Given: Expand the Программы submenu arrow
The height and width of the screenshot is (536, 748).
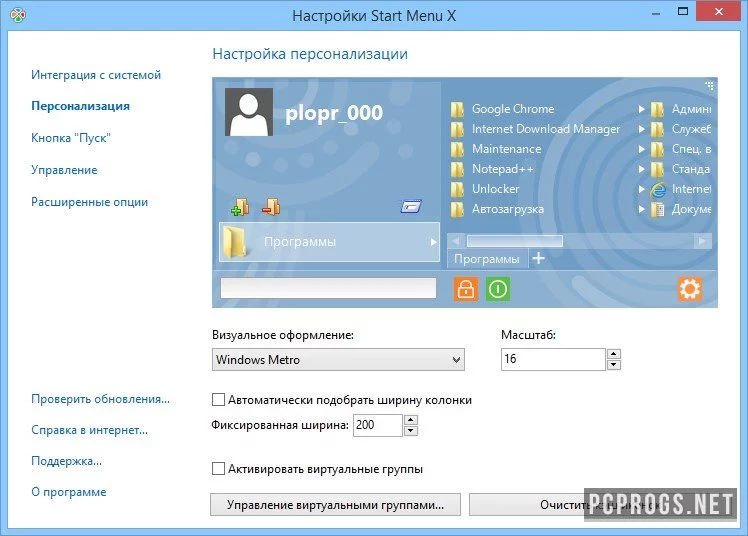Looking at the screenshot, I should click(433, 242).
